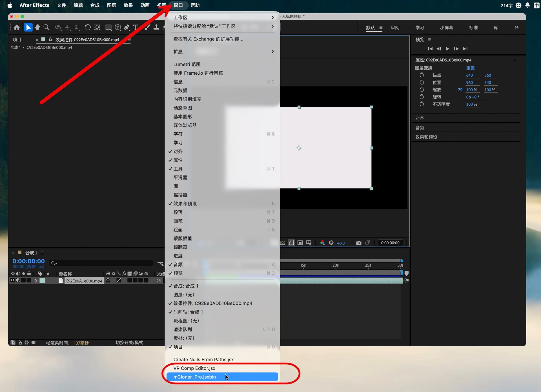541x392 pixels.
Task: Toggle rotation stopwatch
Action: pos(422,97)
